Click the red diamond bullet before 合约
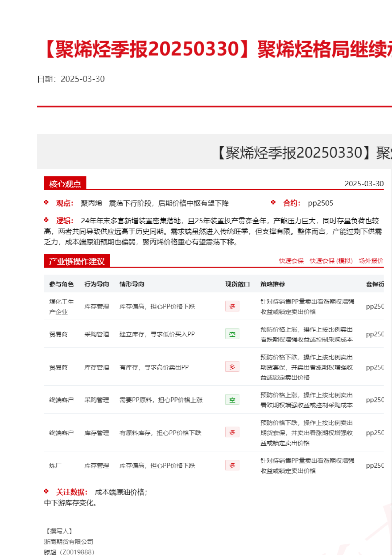Image resolution: width=392 pixels, height=555 pixels. click(273, 202)
